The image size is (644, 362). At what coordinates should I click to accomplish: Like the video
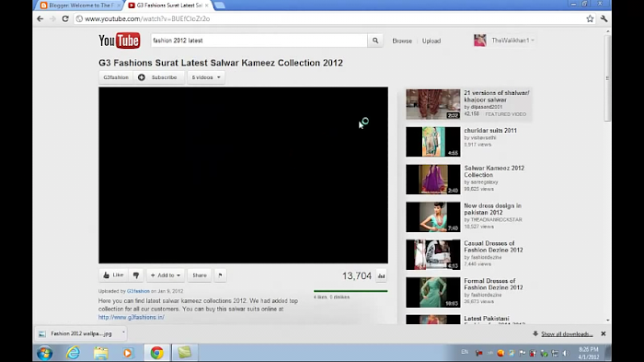(x=113, y=275)
